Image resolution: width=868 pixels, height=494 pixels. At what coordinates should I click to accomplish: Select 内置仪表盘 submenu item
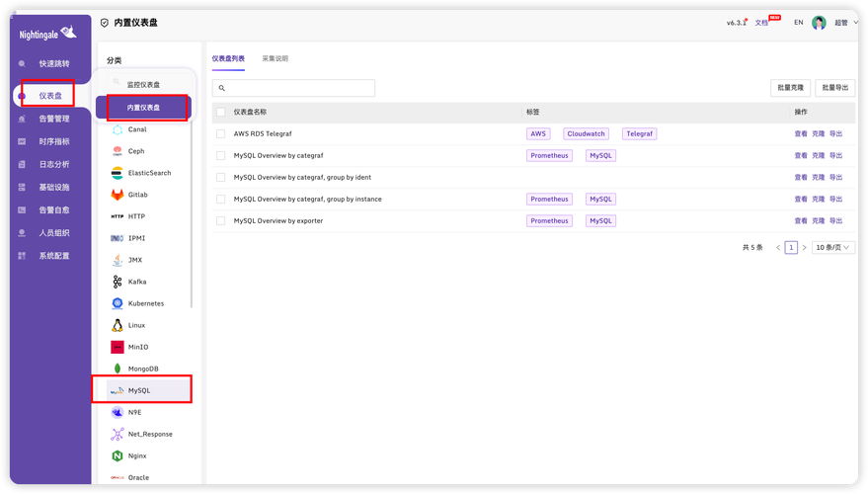pyautogui.click(x=143, y=108)
